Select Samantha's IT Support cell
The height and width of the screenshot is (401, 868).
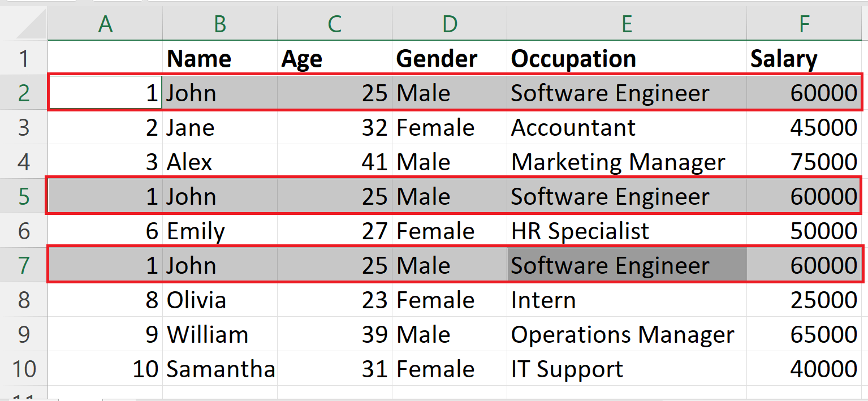pyautogui.click(x=627, y=369)
